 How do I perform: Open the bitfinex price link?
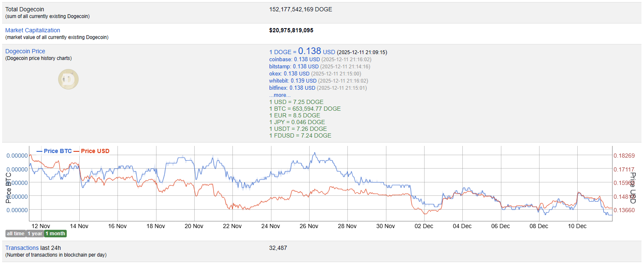pyautogui.click(x=278, y=88)
